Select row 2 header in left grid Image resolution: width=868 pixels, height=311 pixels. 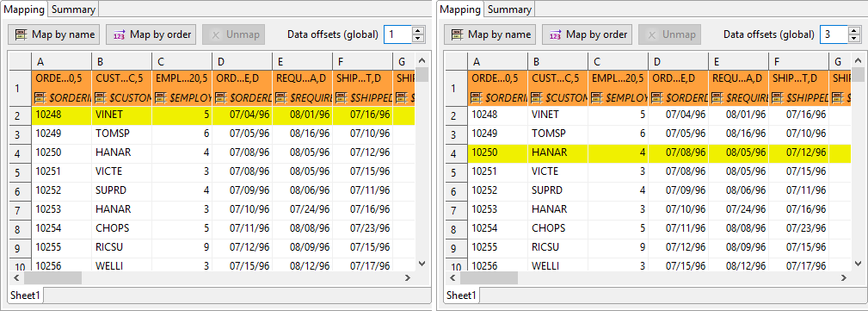(21, 115)
